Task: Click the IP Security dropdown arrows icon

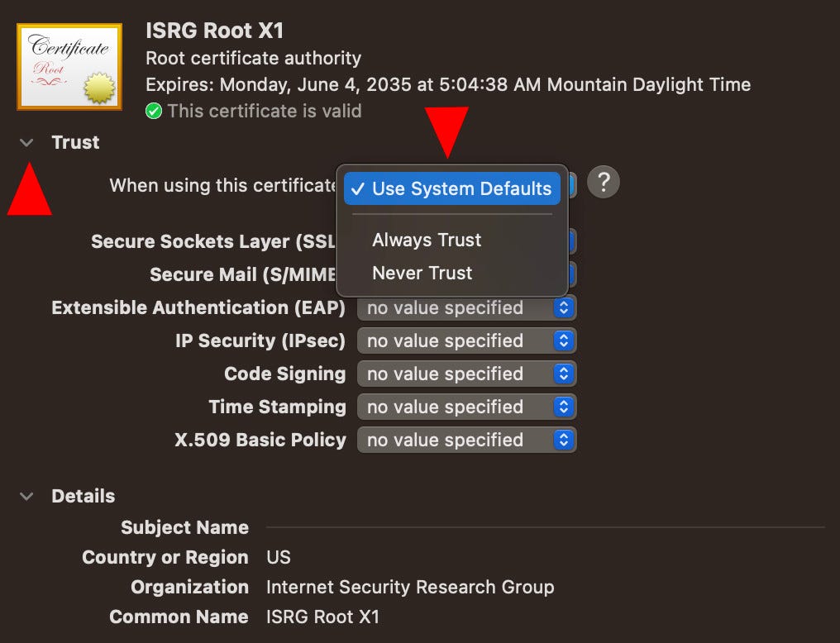Action: [562, 341]
